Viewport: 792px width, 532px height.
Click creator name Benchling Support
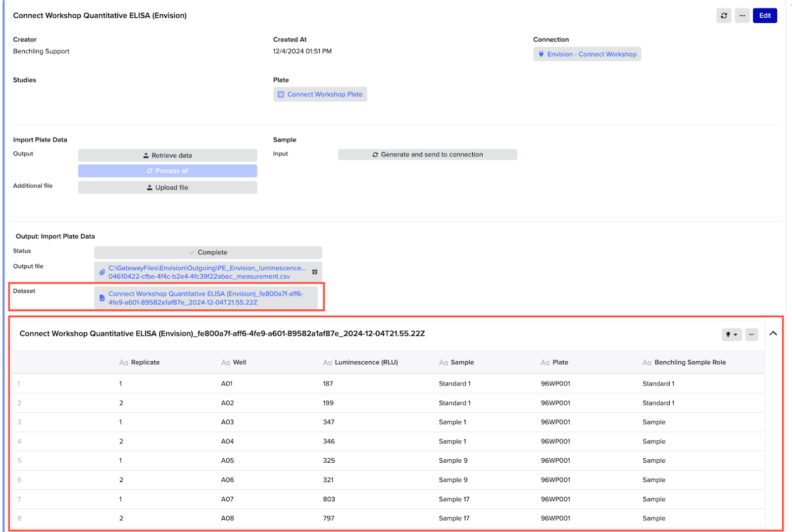(x=41, y=51)
